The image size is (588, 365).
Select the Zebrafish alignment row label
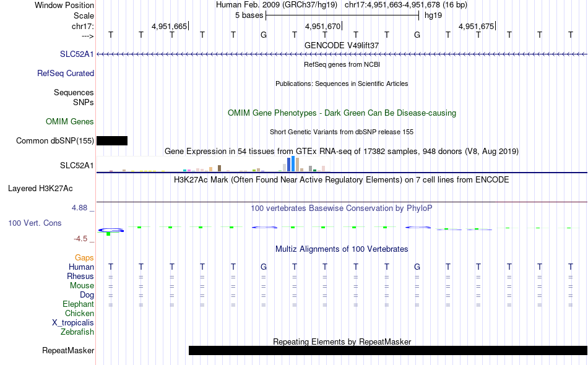[77, 332]
